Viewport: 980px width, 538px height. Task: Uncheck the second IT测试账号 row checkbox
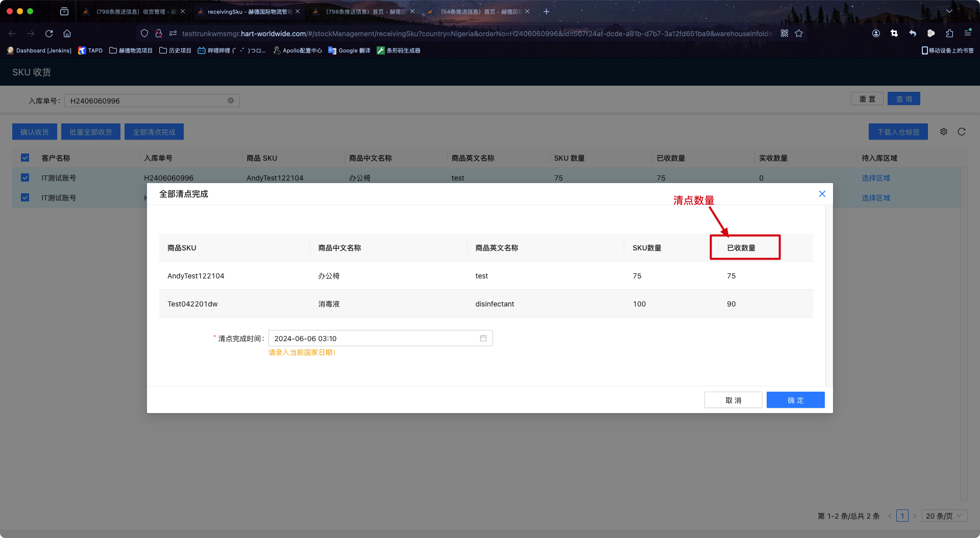pos(25,198)
